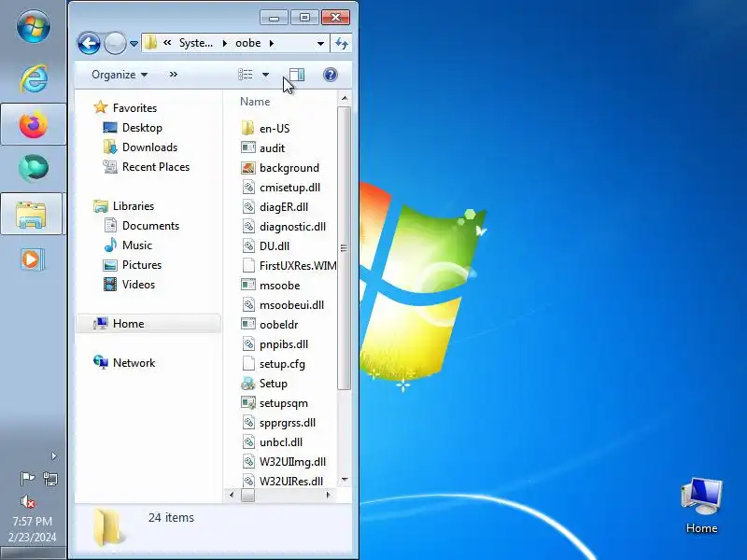Select FirstUXRes.WIM file

(x=298, y=265)
